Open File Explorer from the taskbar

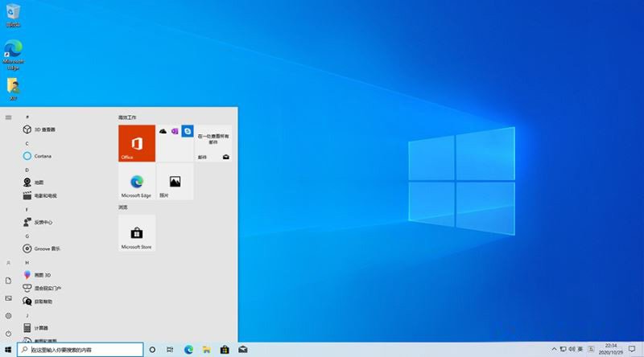click(207, 350)
